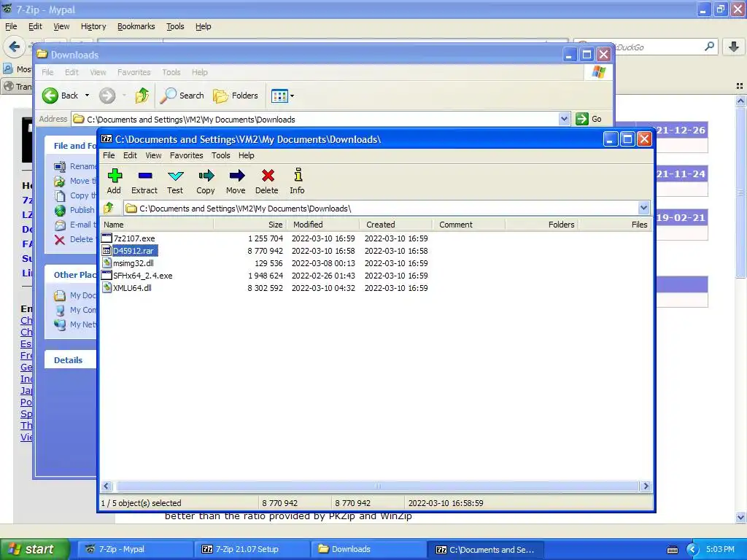Screen dimensions: 747x560
Task: Click the Test archive icon
Action: coord(175,181)
